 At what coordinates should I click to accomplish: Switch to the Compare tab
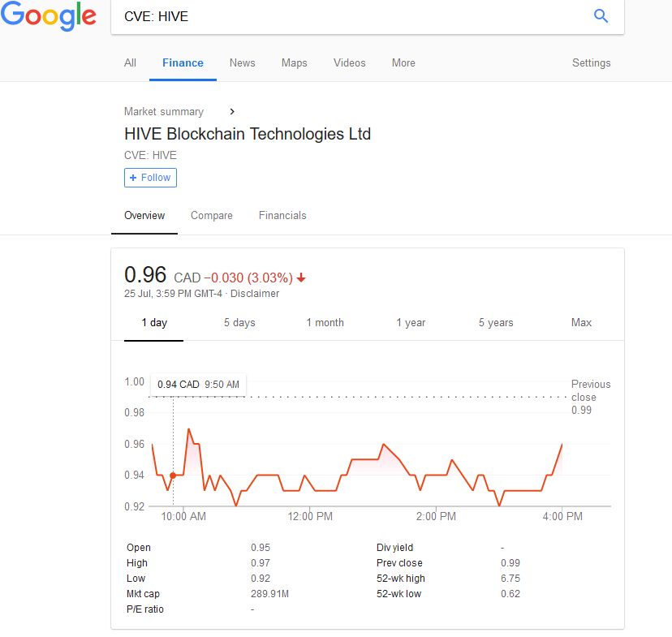coord(211,216)
